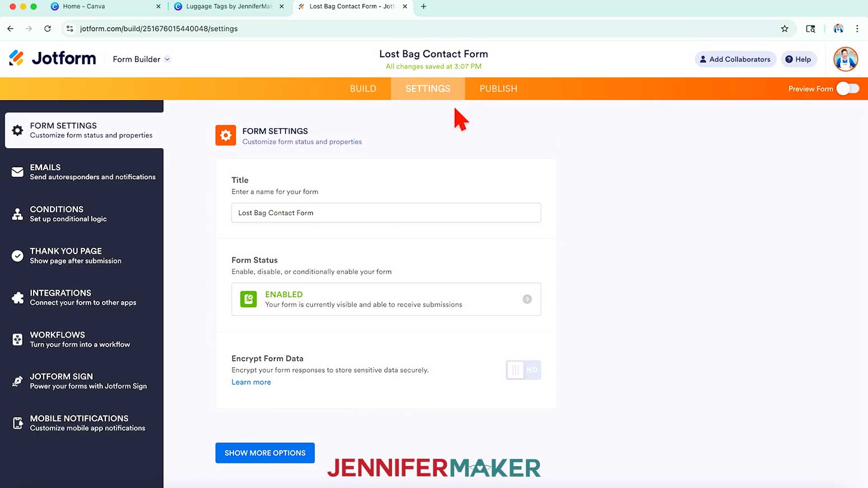The width and height of the screenshot is (868, 488).
Task: Close the Luggage Tags Canva tab
Action: tap(281, 6)
